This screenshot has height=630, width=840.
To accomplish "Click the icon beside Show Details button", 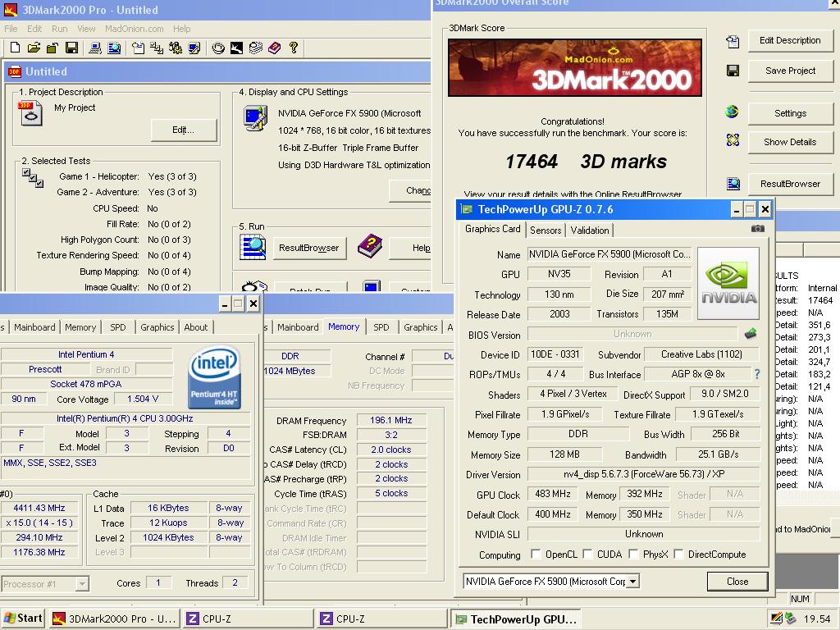I will (733, 140).
